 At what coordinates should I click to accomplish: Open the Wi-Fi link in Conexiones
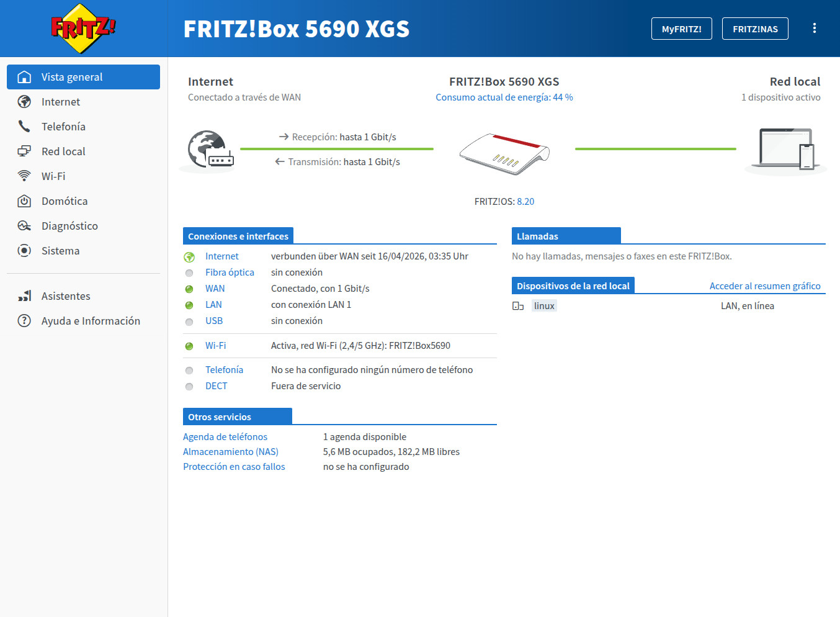tap(216, 346)
